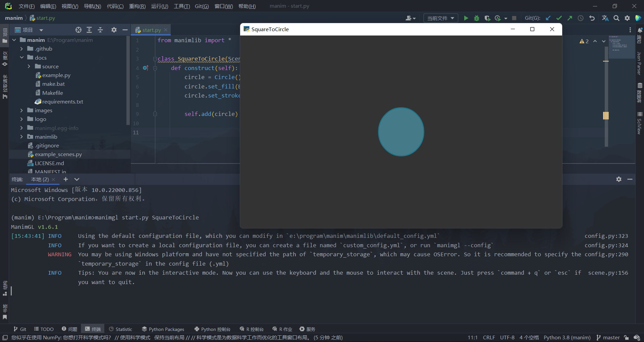This screenshot has width=644, height=342.
Task: Add a new terminal session tab
Action: click(66, 179)
